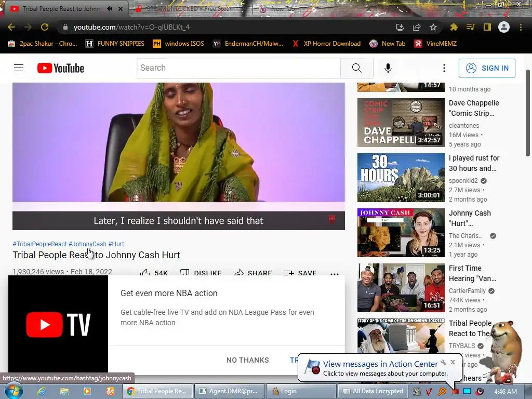
Task: Switch to All Data Encrypted taskbar window
Action: click(373, 391)
